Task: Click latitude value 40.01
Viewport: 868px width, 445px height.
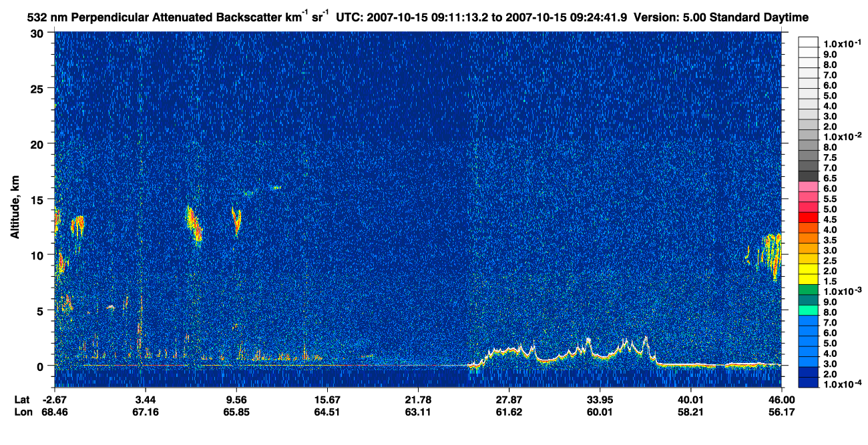Action: (x=690, y=399)
